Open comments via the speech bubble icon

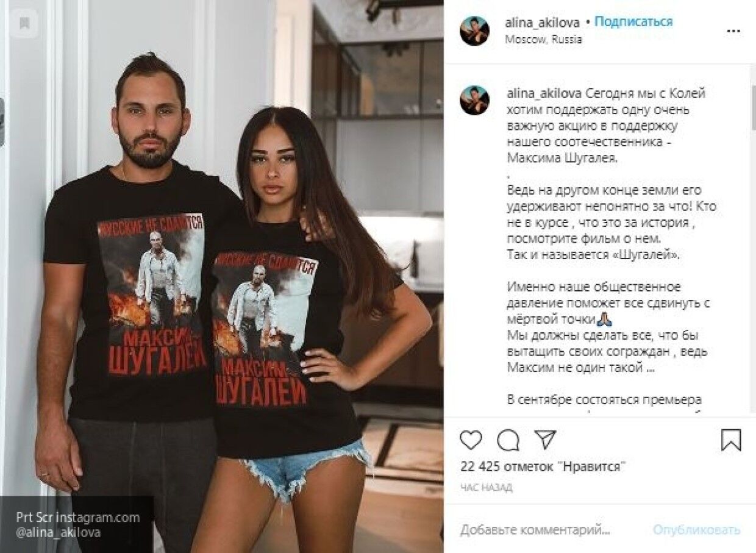point(508,440)
